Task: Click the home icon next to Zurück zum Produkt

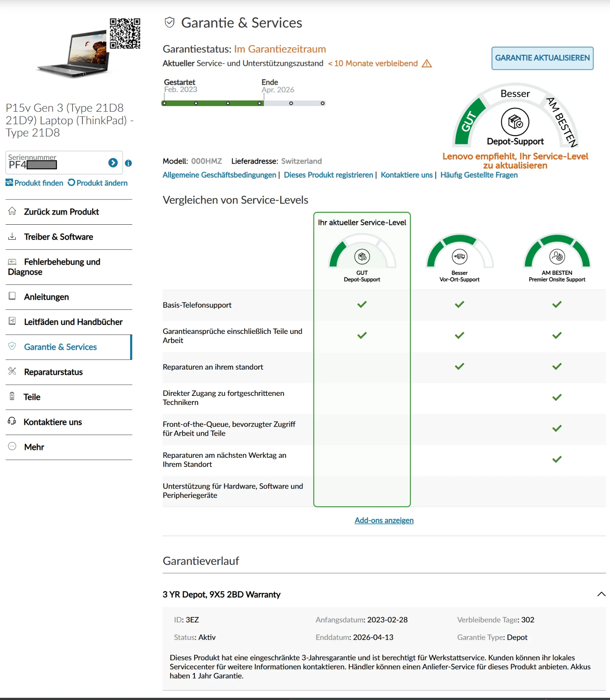Action: (12, 211)
